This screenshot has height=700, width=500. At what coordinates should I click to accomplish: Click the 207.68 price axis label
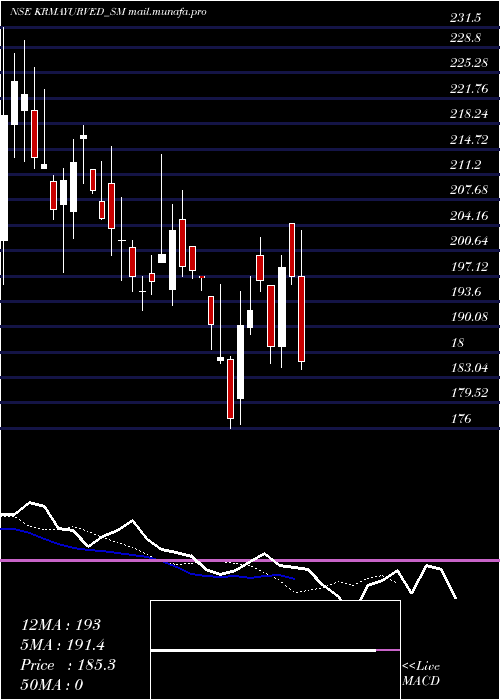point(469,190)
